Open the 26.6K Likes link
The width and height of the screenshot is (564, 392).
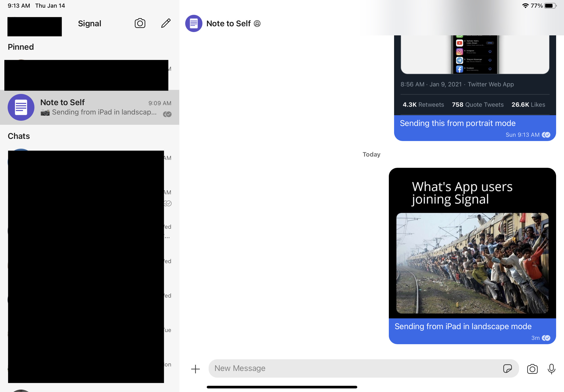pyautogui.click(x=528, y=104)
